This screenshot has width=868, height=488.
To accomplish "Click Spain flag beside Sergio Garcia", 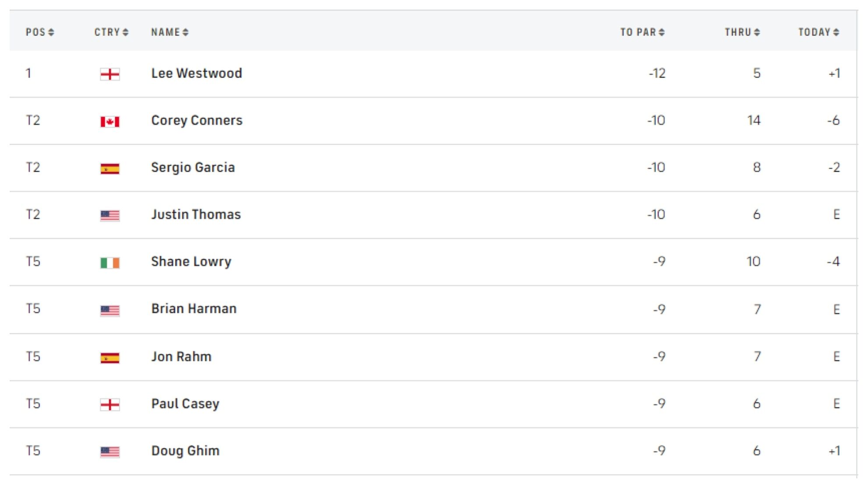I will (x=110, y=168).
